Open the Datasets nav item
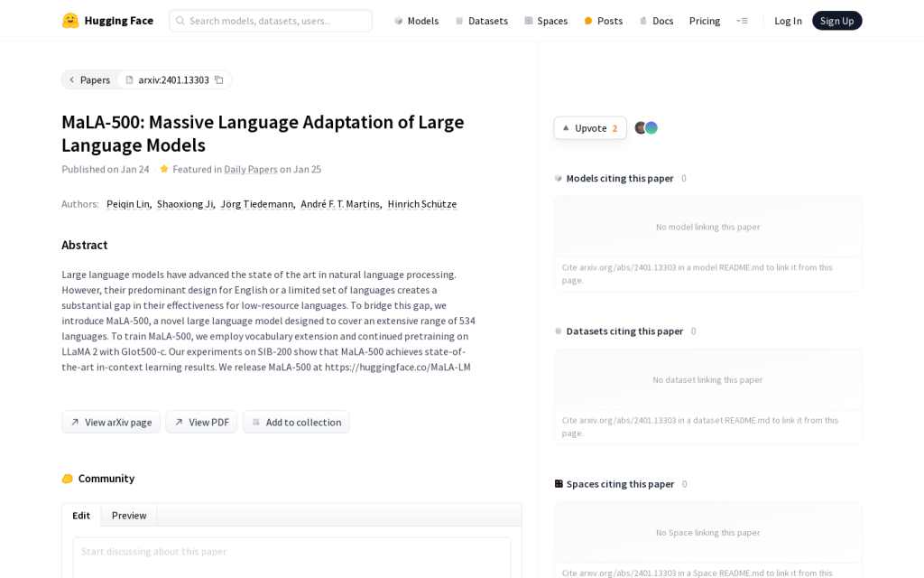This screenshot has height=578, width=924. click(x=482, y=21)
